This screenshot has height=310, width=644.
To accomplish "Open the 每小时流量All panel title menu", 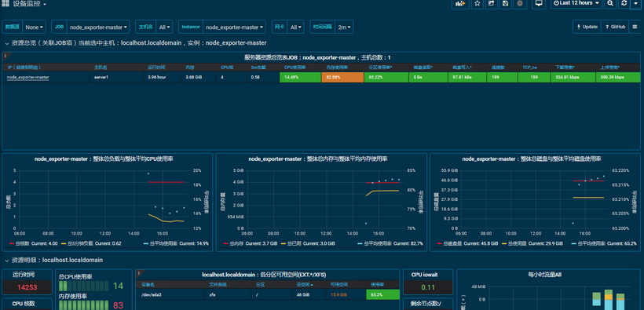I will coord(544,274).
